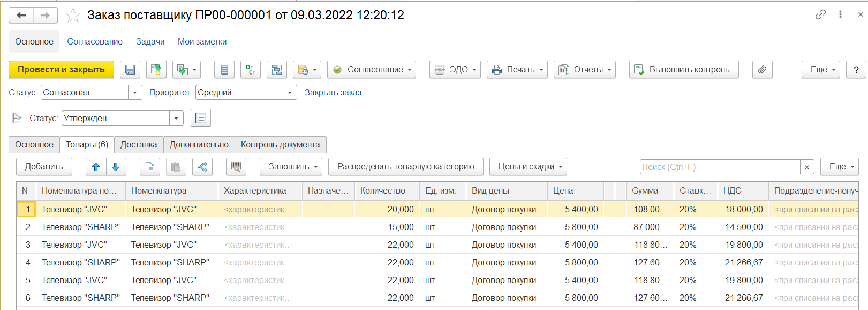This screenshot has width=868, height=310.
Task: Expand the Приоритет dropdown arrow
Action: click(x=290, y=93)
